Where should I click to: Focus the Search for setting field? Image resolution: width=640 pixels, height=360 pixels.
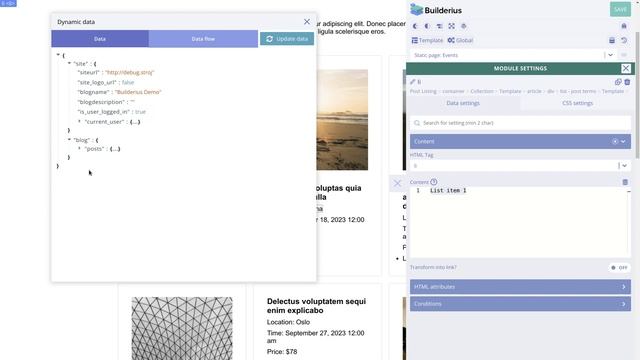coord(520,123)
